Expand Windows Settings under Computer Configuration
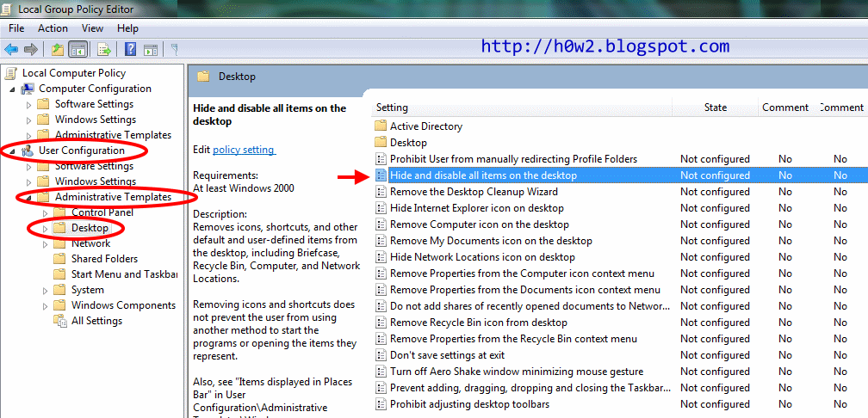The image size is (868, 418). [x=28, y=120]
